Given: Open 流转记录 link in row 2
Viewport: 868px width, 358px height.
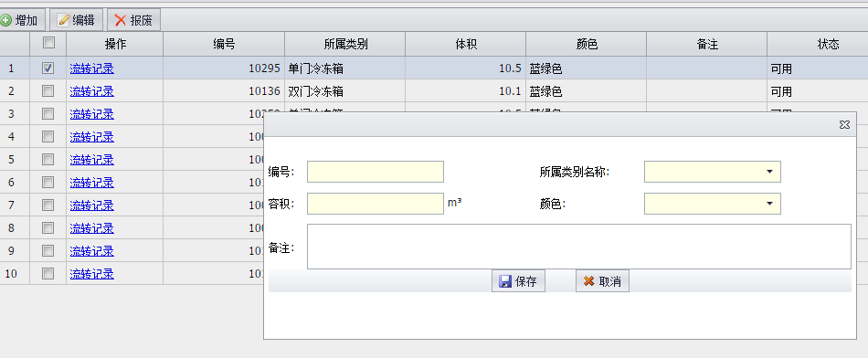Looking at the screenshot, I should click(92, 91).
